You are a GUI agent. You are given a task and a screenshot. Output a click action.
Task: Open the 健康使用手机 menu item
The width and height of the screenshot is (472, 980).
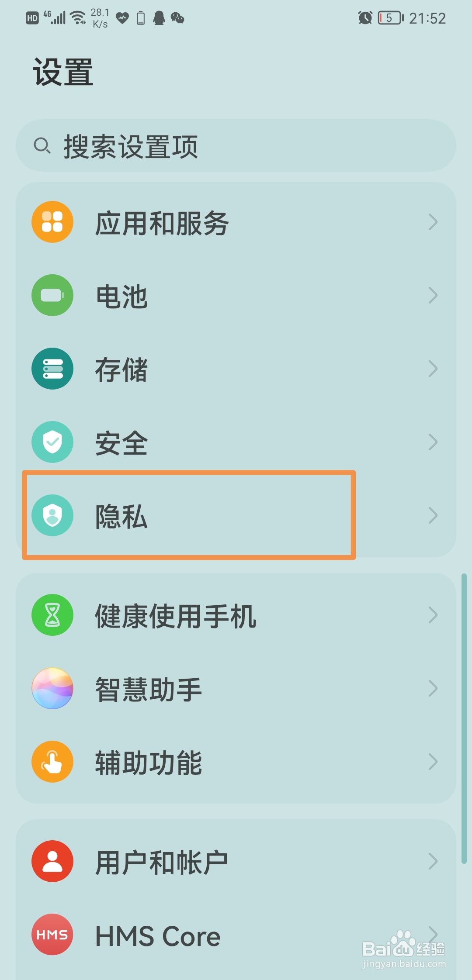coord(236,615)
